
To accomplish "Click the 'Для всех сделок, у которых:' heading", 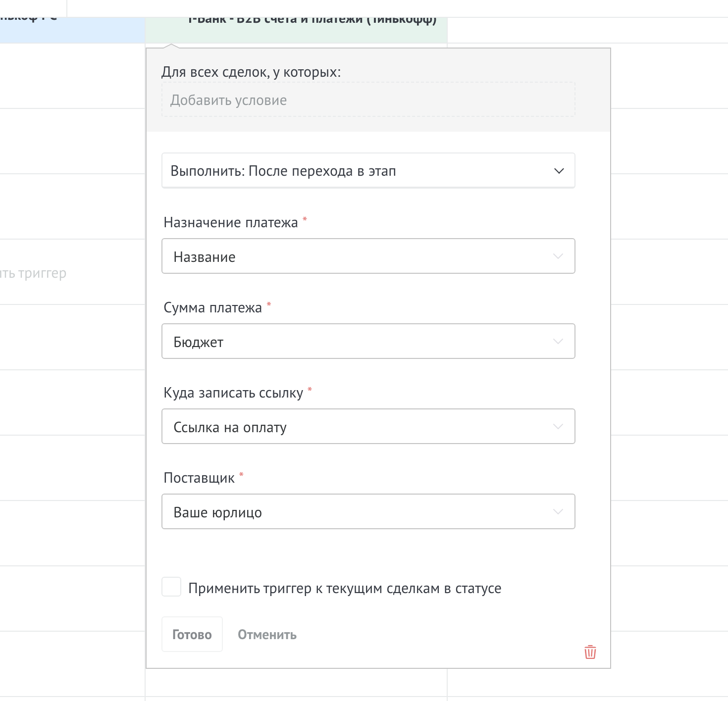I will [x=251, y=72].
